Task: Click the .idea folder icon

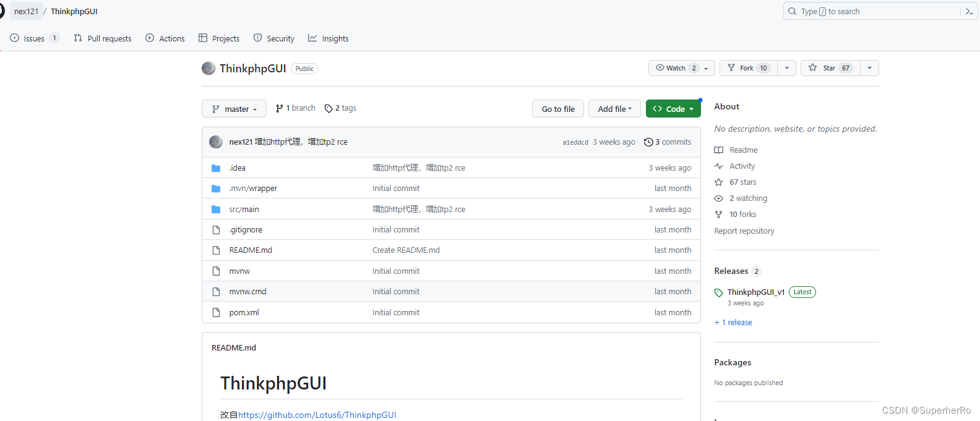Action: coord(216,168)
